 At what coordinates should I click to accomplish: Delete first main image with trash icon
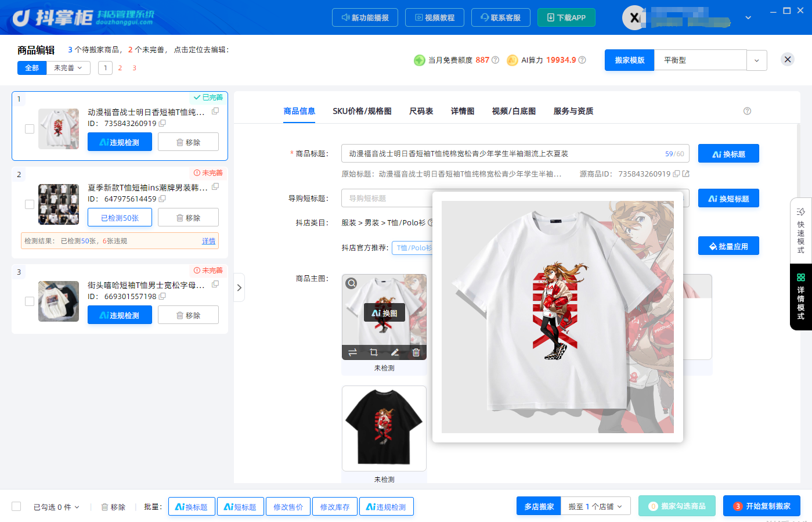click(x=416, y=352)
